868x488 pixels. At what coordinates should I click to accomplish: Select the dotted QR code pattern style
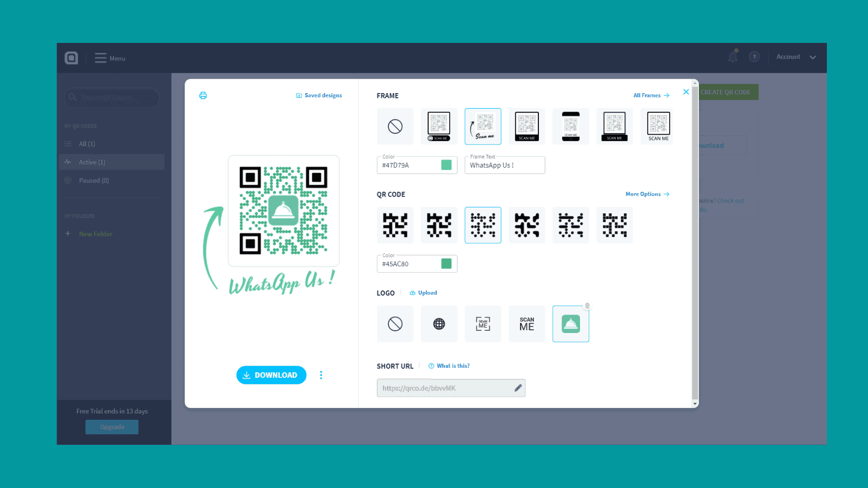pos(483,225)
